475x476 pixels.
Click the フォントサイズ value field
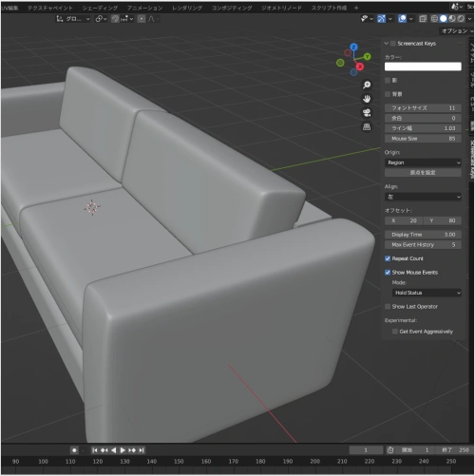pos(423,108)
